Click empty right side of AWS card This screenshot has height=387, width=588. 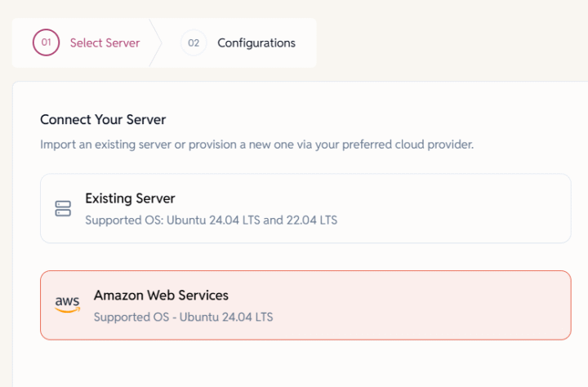pyautogui.click(x=474, y=305)
